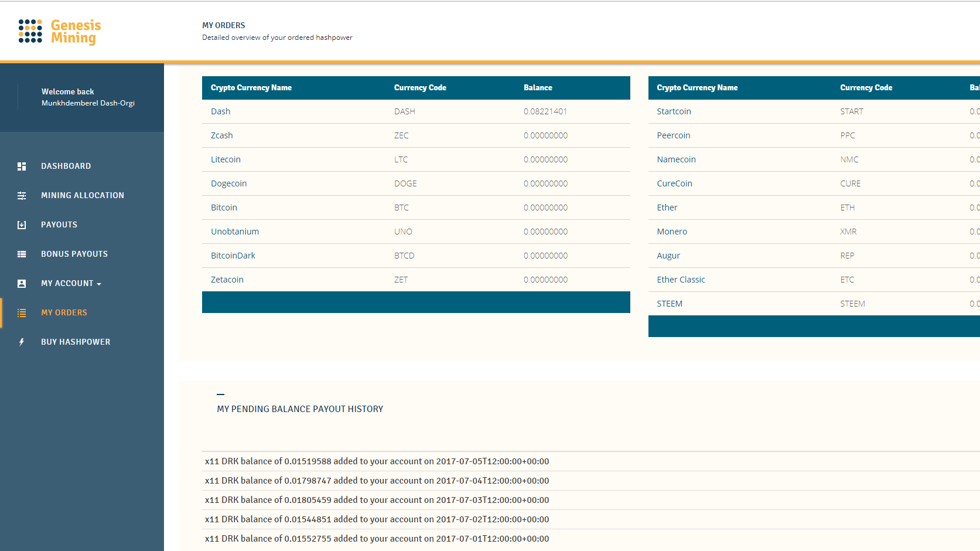
Task: Click the Mining Allocation sliders icon
Action: pos(22,196)
